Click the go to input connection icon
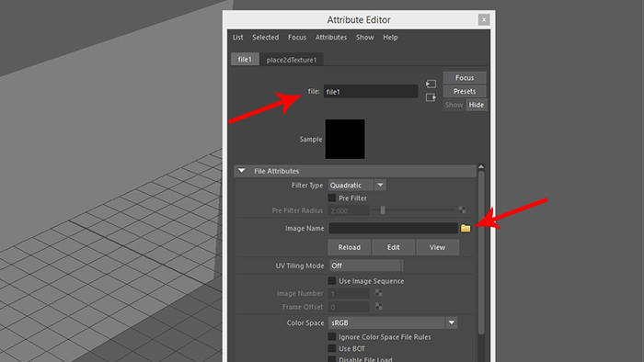This screenshot has height=362, width=644. coord(431,84)
